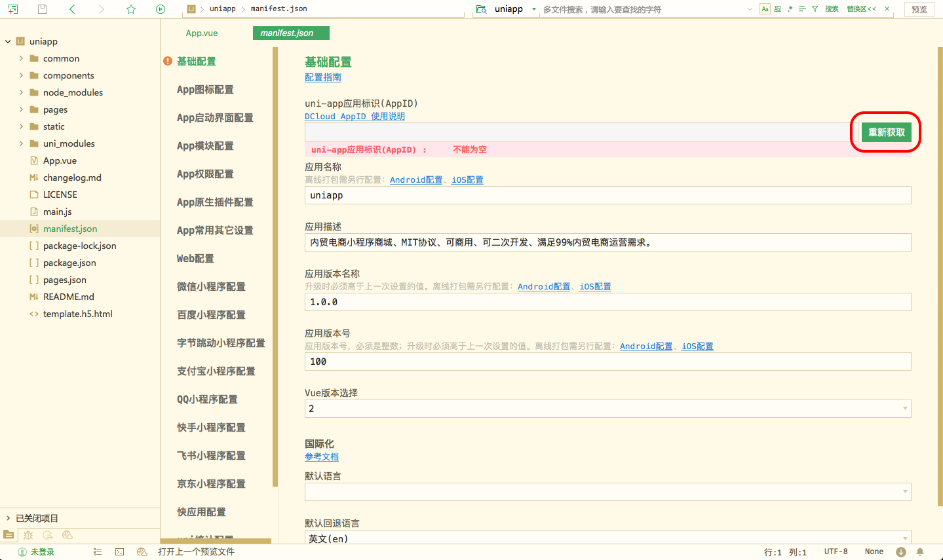Click the terminal icon in status bar
The image size is (943, 560).
tap(119, 552)
